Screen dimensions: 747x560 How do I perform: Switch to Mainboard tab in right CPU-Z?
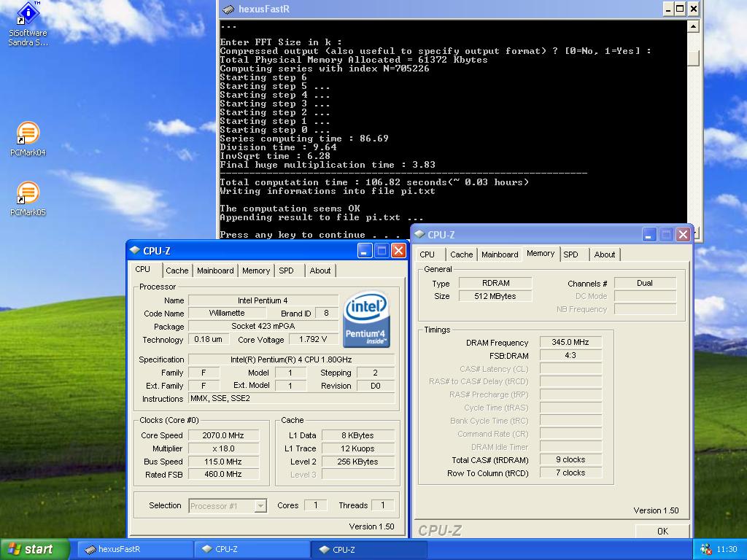pyautogui.click(x=500, y=254)
